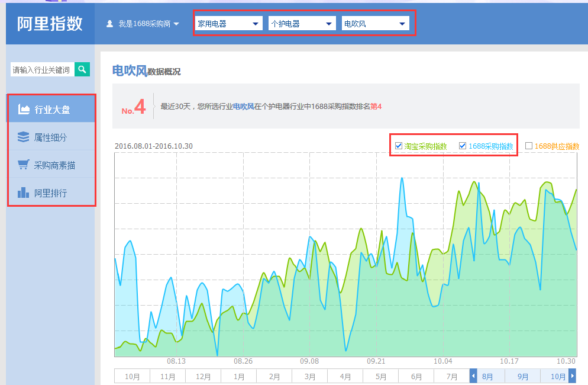Screen dimensions: 588x385
Task: Click the 属性细分 layers icon
Action: 24,137
